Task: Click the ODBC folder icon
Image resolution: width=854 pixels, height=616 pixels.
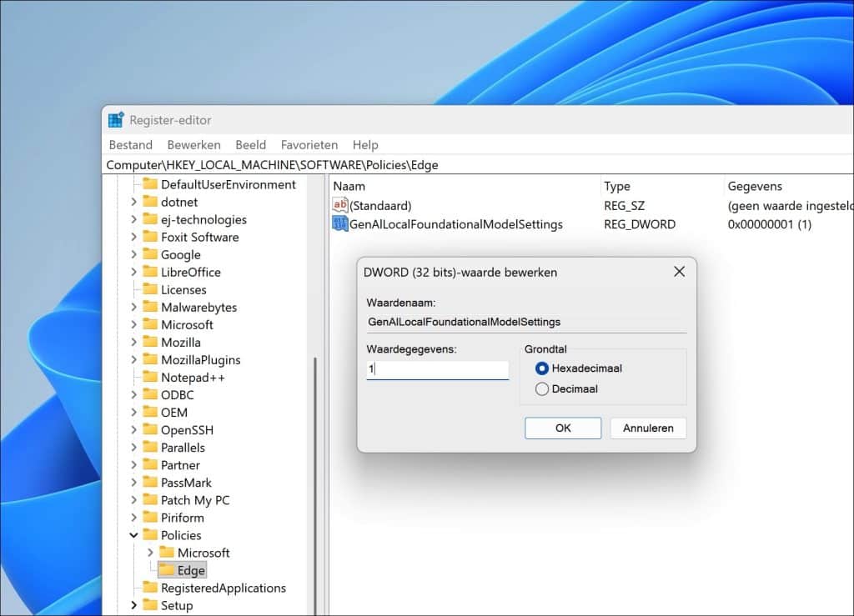Action: (150, 394)
